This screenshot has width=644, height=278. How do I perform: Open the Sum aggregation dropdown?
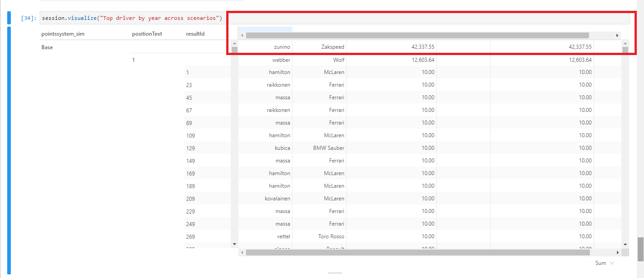[604, 263]
